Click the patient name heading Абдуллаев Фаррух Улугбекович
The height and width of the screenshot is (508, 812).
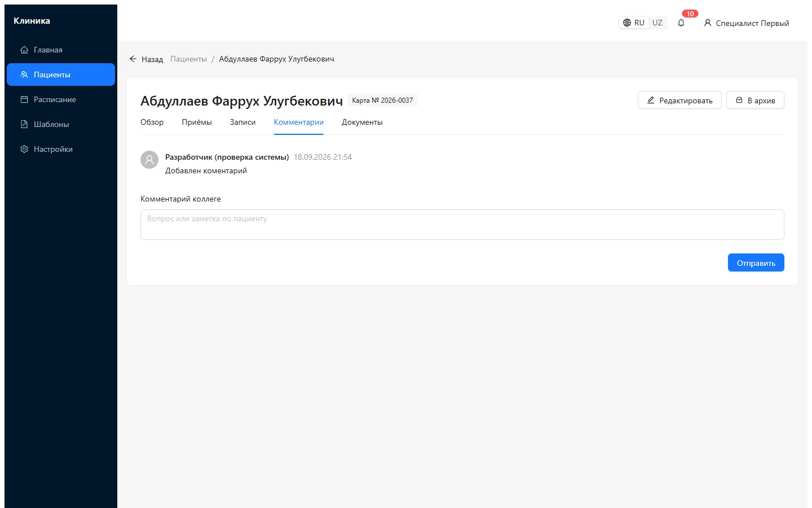tap(241, 101)
